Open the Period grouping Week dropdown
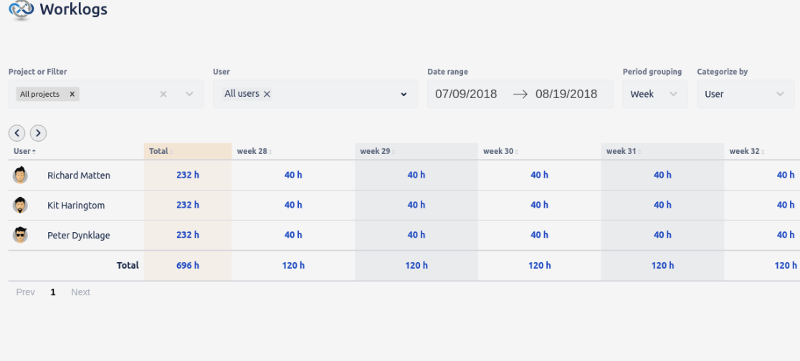Image resolution: width=800 pixels, height=361 pixels. pos(655,94)
